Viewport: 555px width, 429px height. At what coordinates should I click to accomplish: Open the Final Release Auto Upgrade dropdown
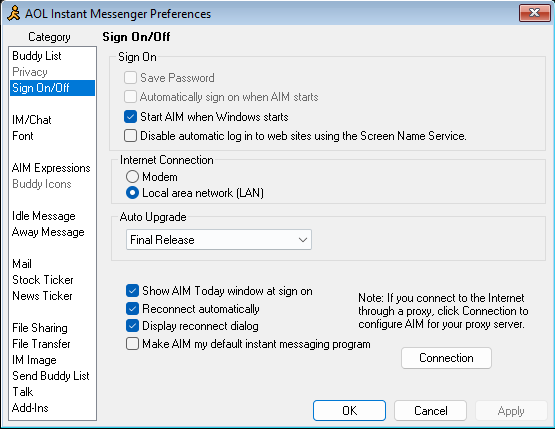(219, 240)
